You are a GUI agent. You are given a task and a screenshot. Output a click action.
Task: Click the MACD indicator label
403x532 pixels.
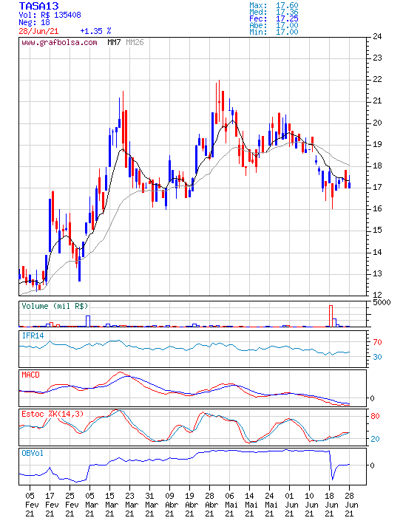pos(30,375)
